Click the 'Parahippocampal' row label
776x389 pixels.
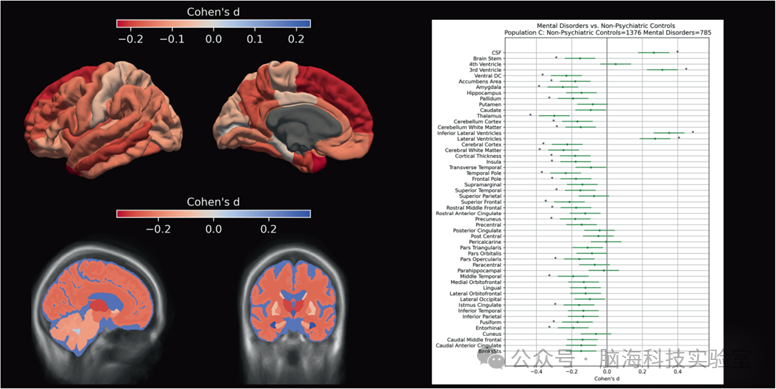coord(480,271)
